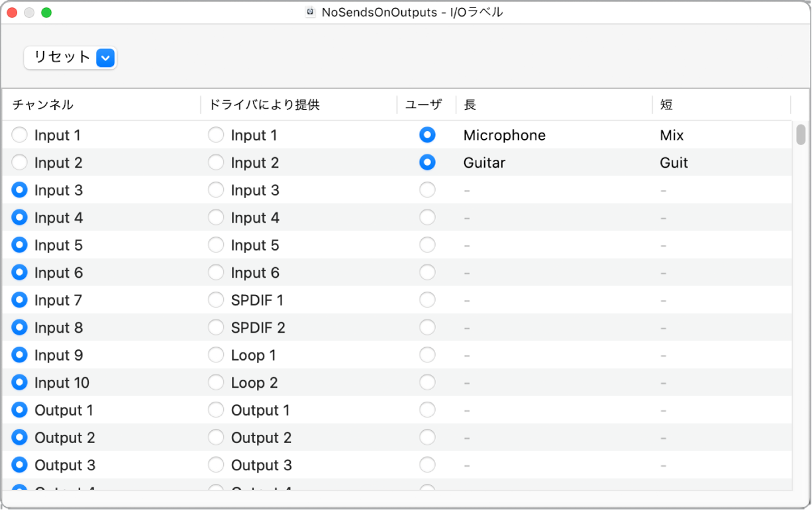Select the Input 10 channel radio button
The width and height of the screenshot is (812, 511).
pyautogui.click(x=19, y=382)
